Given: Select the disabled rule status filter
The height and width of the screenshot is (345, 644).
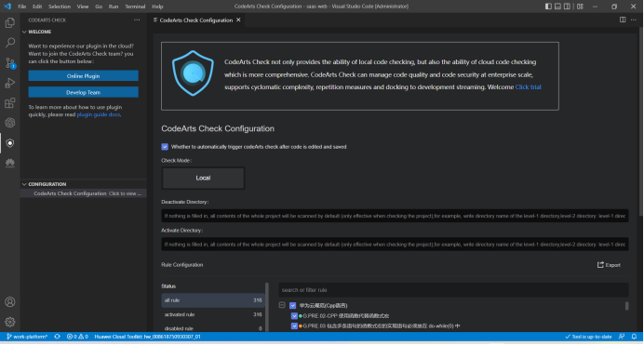Looking at the screenshot, I should 213,328.
